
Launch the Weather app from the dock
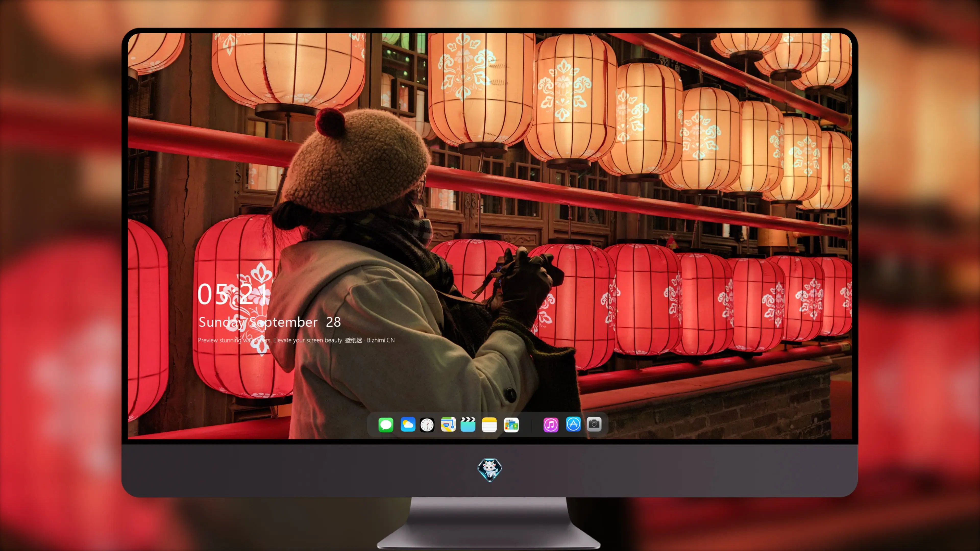click(408, 424)
